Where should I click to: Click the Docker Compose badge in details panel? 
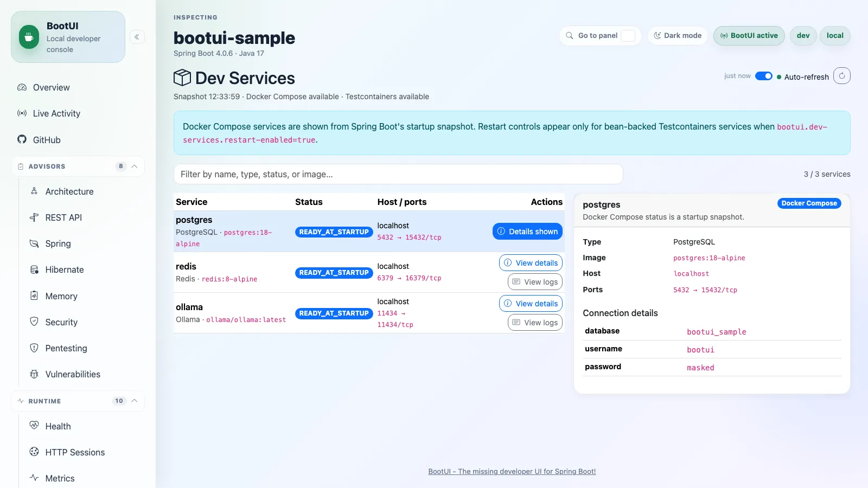(x=809, y=203)
